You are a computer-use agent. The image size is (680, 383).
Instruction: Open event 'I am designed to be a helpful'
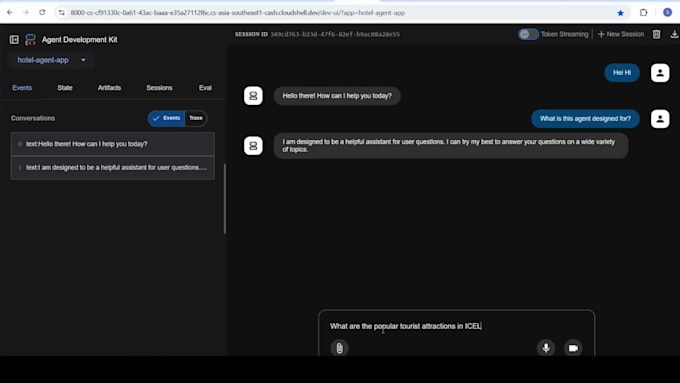pyautogui.click(x=112, y=167)
